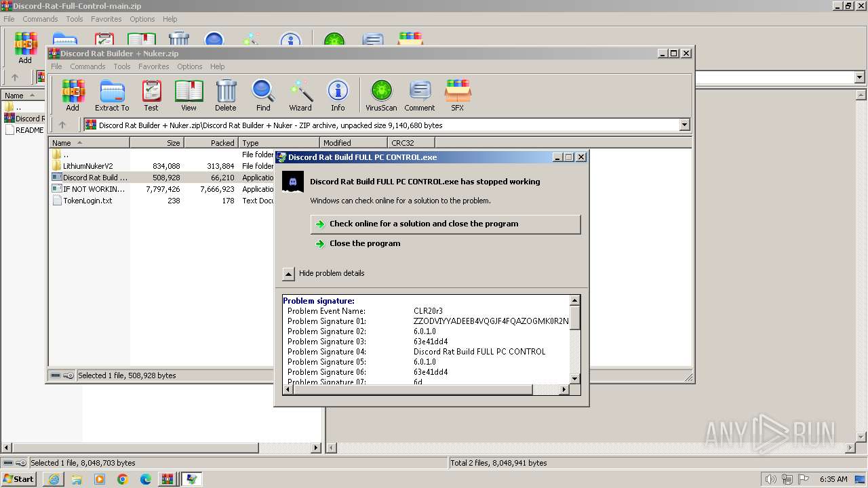Viewport: 868px width, 488px height.
Task: Click WinRAR taskbar icon
Action: coord(167,479)
